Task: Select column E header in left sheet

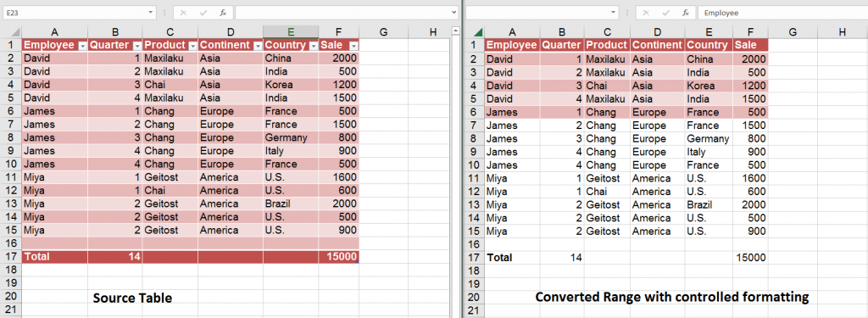Action: pyautogui.click(x=291, y=32)
